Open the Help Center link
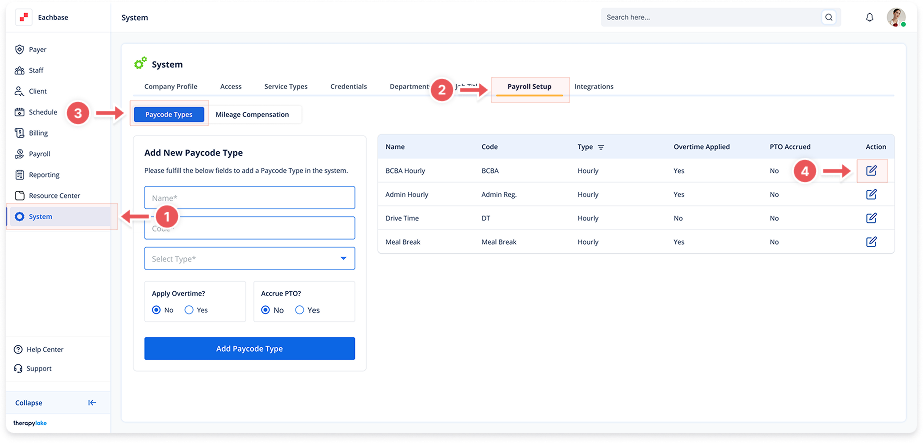This screenshot has height=443, width=923. (45, 349)
